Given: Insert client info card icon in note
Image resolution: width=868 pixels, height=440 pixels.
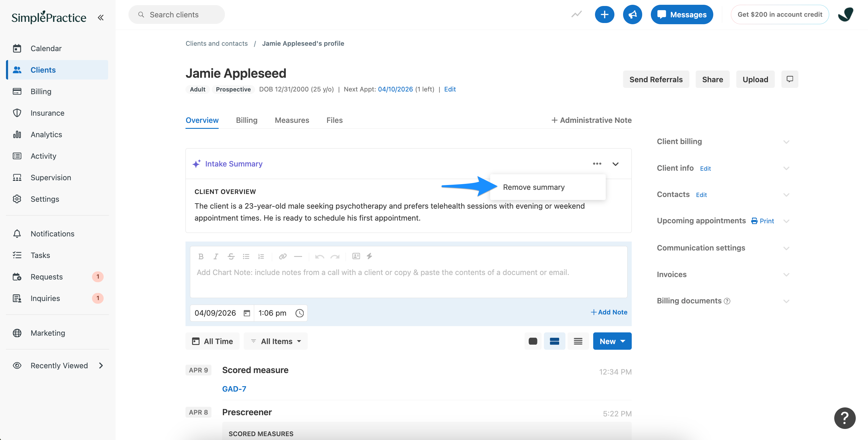Looking at the screenshot, I should 356,256.
